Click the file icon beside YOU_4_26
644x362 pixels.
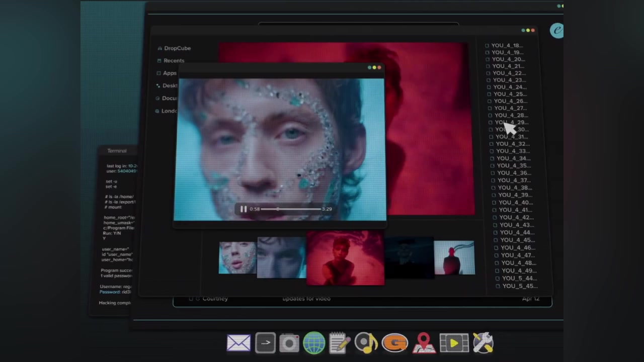point(490,101)
